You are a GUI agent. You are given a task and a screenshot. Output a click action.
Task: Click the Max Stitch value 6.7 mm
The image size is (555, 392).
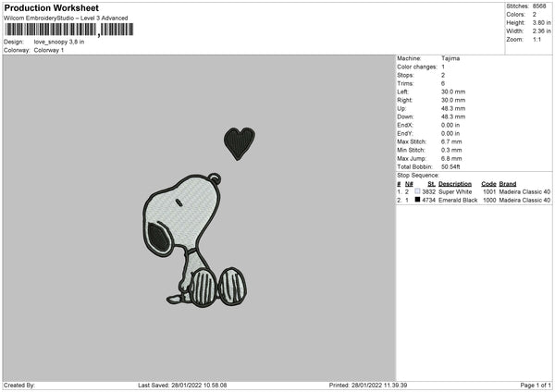point(451,141)
